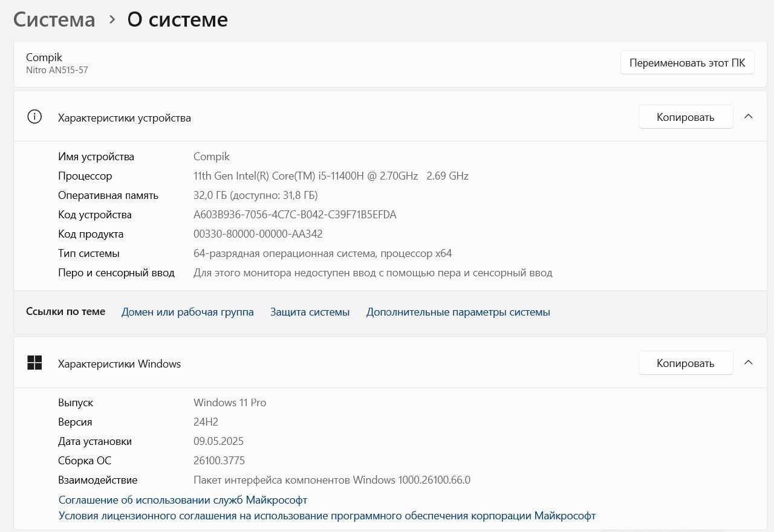Open Дополнительные параметры системы link

pos(458,312)
